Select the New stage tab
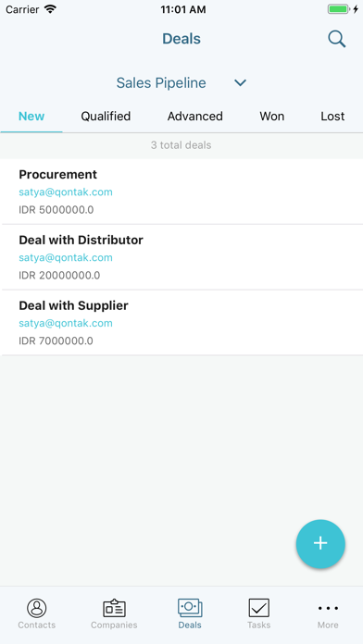The width and height of the screenshot is (363, 644). [x=31, y=117]
